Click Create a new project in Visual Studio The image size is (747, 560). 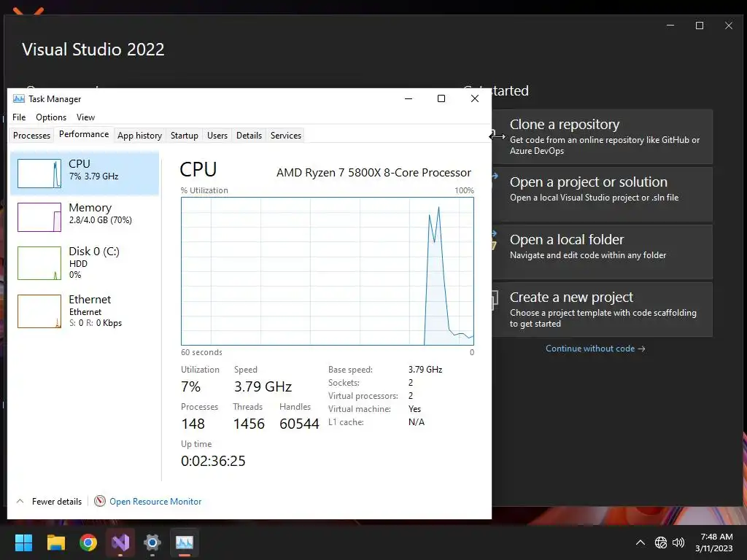point(603,309)
